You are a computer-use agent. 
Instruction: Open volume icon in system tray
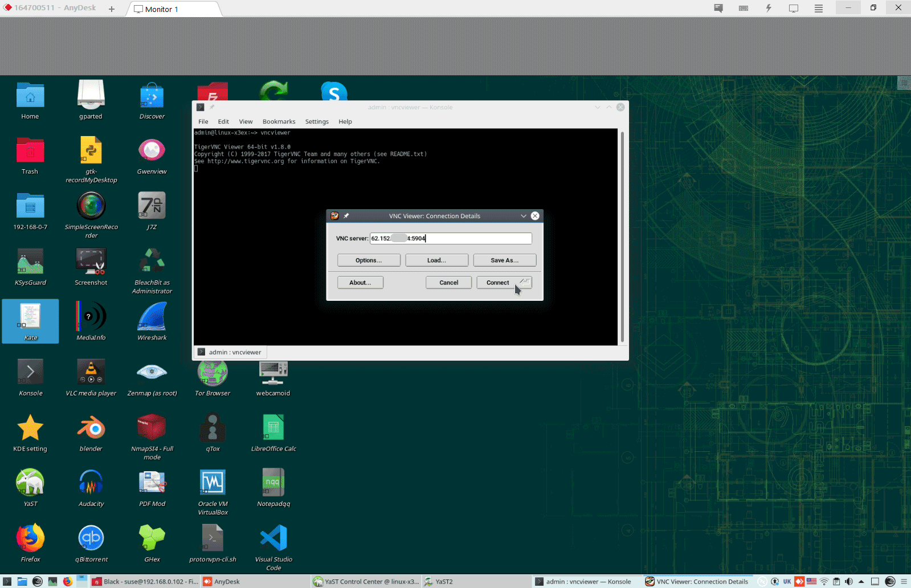click(x=849, y=582)
